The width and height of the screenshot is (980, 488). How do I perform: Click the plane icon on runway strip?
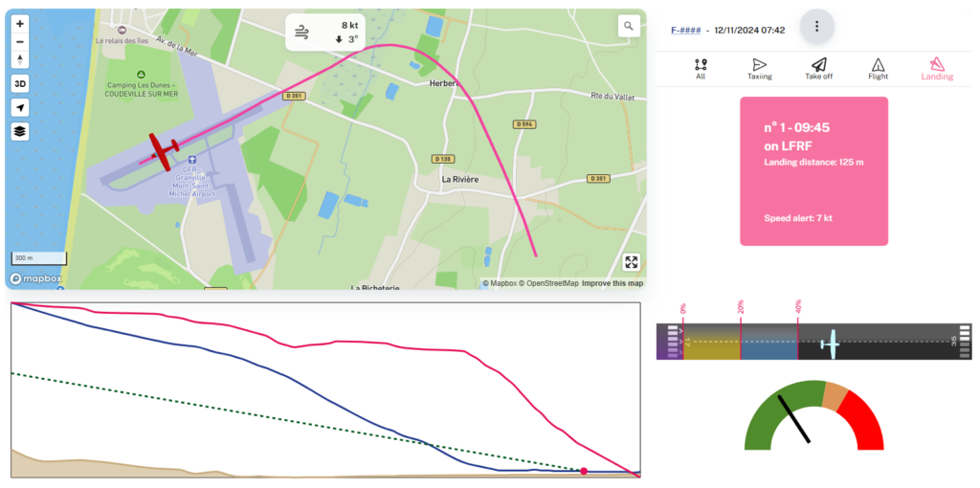coord(831,342)
